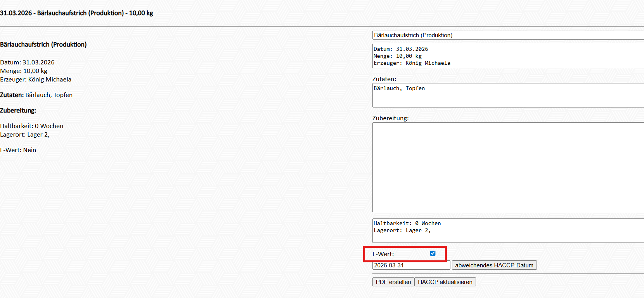Click the Lagerort: Lager 2 preview line

(x=25, y=135)
